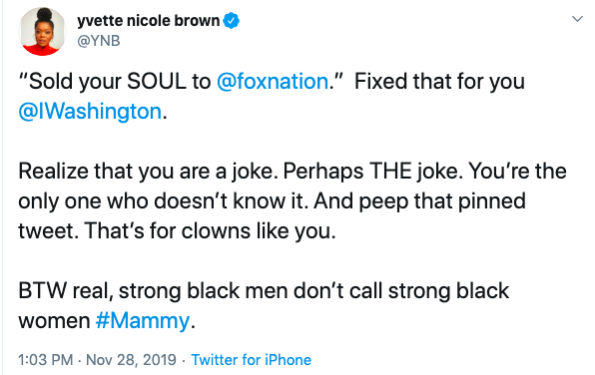
Task: Follow the #Mammy hashtag link
Action: (x=142, y=320)
